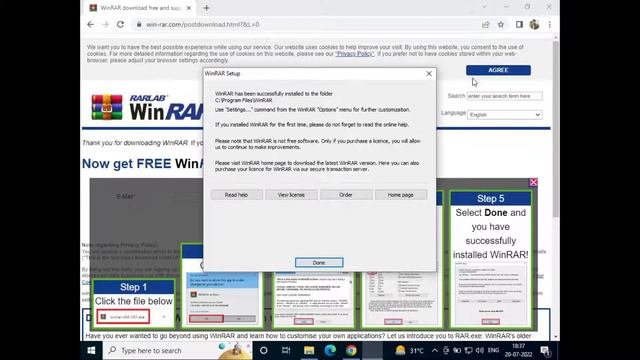Open the Home page button in setup
Viewport: 640px width, 360px height.
pyautogui.click(x=400, y=195)
